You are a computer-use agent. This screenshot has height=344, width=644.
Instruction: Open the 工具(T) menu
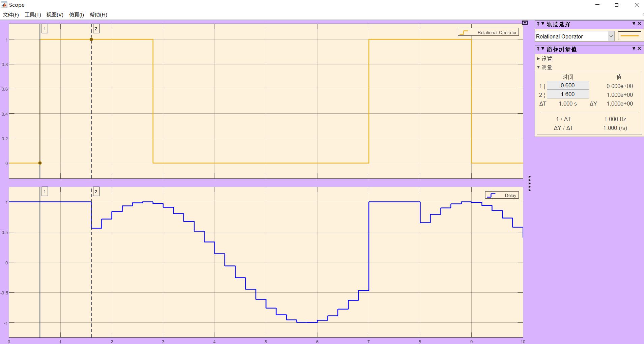32,15
